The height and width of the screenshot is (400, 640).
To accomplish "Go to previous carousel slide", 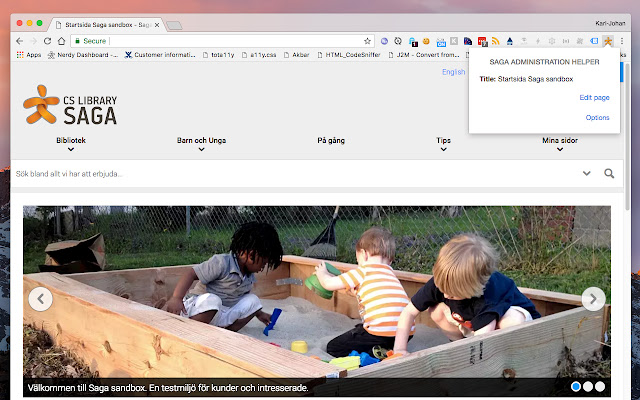I will point(40,298).
